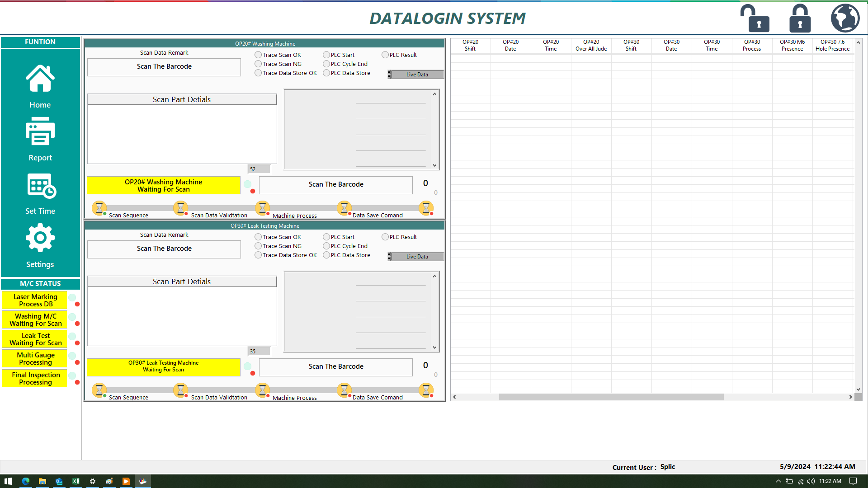This screenshot has height=488, width=868.
Task: Click the OP#30 M6 Presence column header
Action: coord(792,45)
